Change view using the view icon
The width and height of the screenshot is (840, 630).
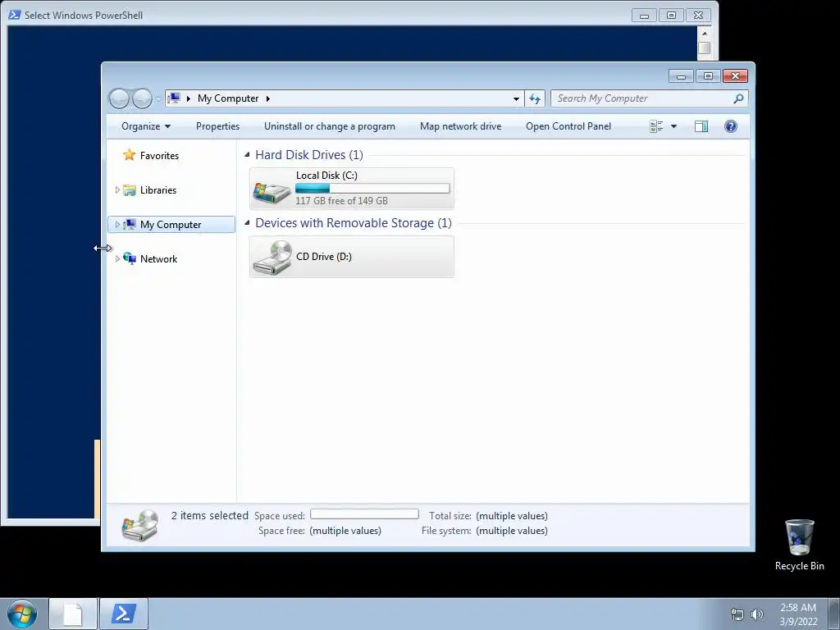point(656,126)
